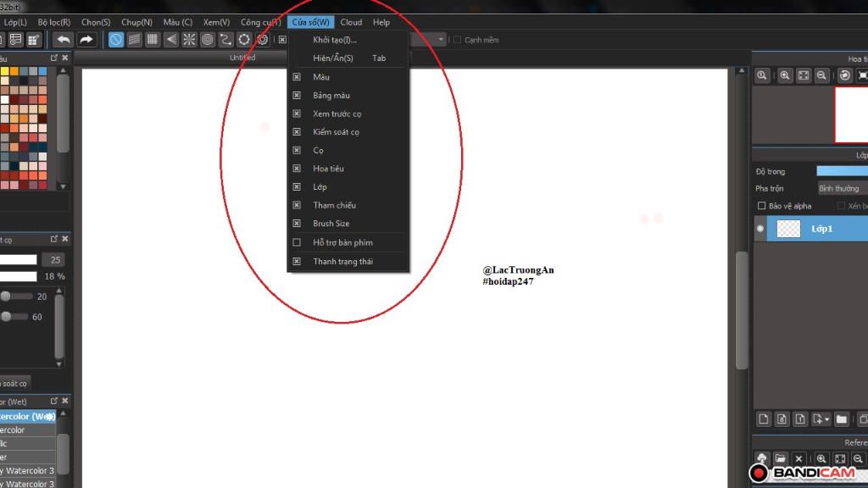Create a new layer with the blank page icon
This screenshot has height=488, width=868.
[x=764, y=420]
